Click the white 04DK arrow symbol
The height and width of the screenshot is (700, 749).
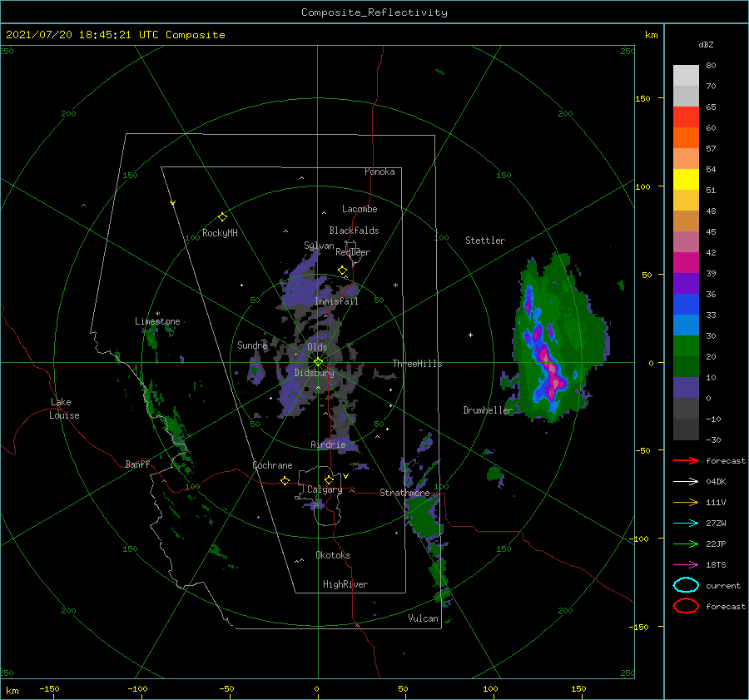click(686, 481)
